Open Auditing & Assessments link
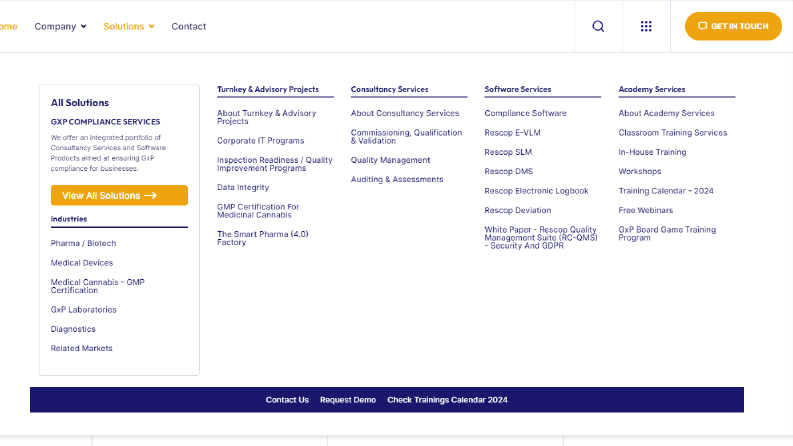The image size is (793, 446). (x=397, y=180)
